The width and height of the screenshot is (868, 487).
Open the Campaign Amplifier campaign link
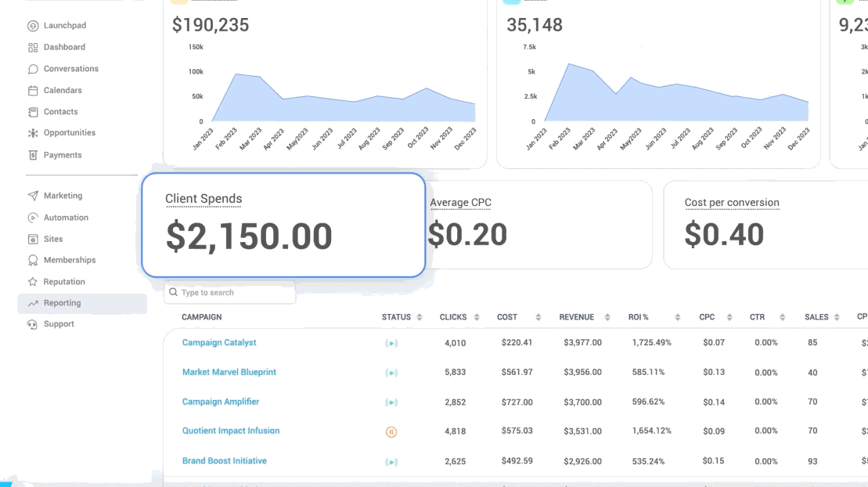pos(220,402)
